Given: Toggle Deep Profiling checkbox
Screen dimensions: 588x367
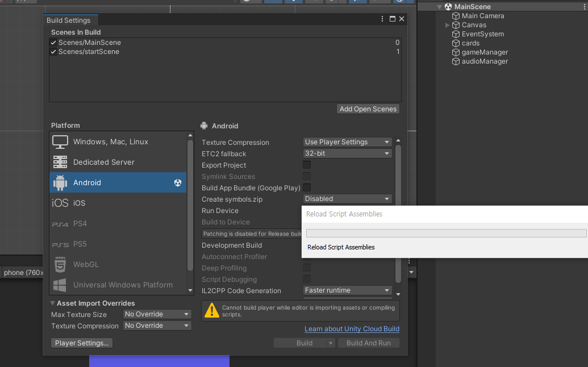Looking at the screenshot, I should [307, 268].
